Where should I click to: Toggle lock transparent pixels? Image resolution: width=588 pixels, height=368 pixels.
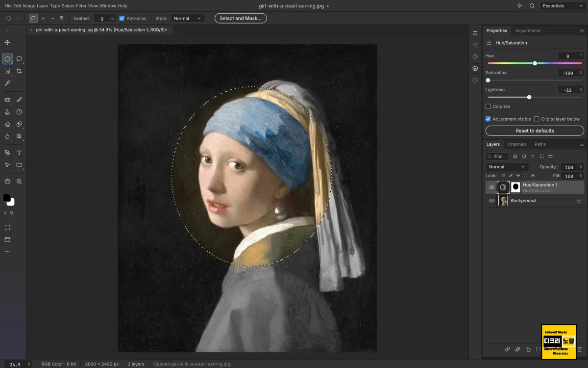pyautogui.click(x=503, y=176)
